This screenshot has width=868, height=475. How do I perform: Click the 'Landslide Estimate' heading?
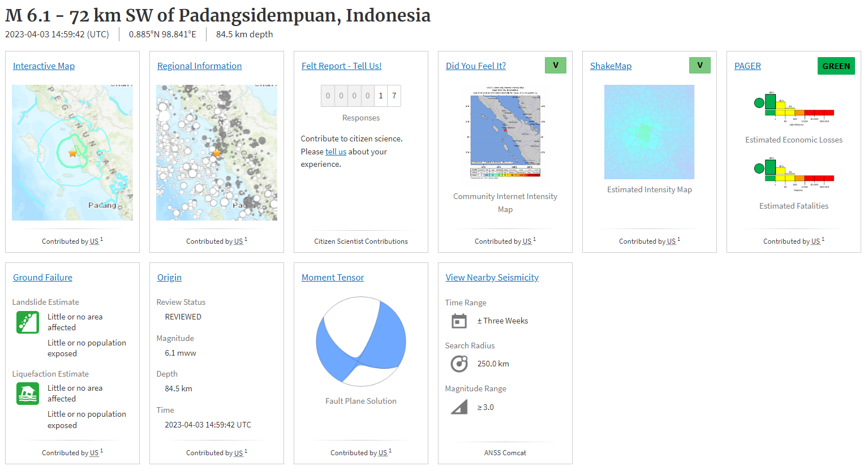click(46, 303)
